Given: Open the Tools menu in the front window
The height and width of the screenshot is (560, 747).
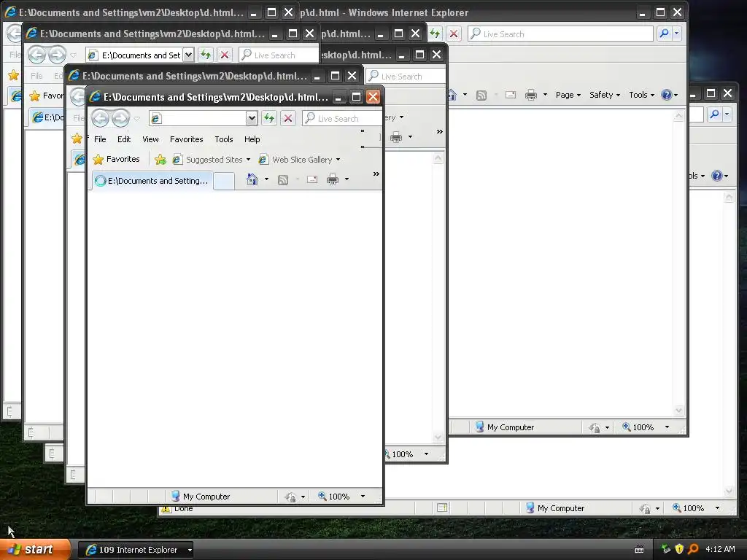Looking at the screenshot, I should (223, 139).
